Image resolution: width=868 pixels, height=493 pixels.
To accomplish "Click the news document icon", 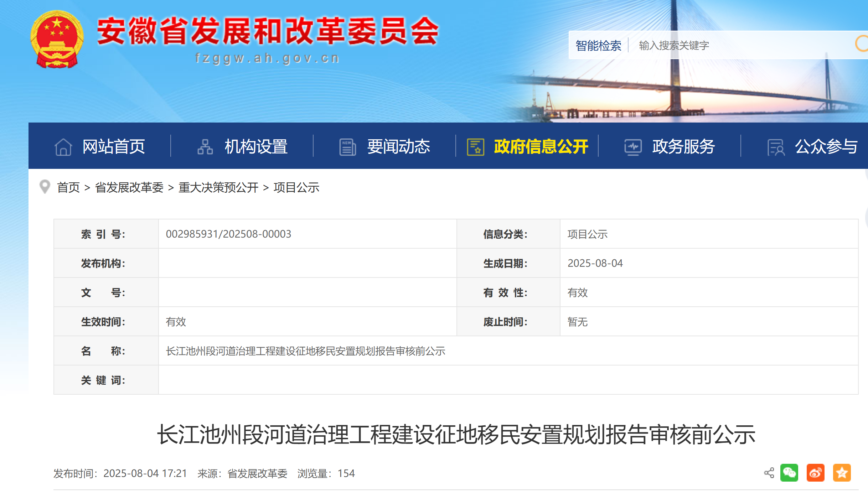I will (x=347, y=147).
